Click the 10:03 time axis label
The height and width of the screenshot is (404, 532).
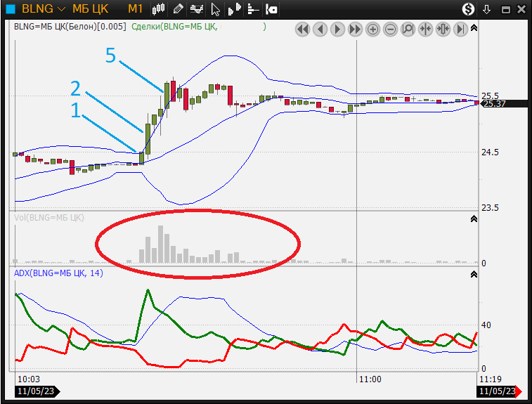29,379
